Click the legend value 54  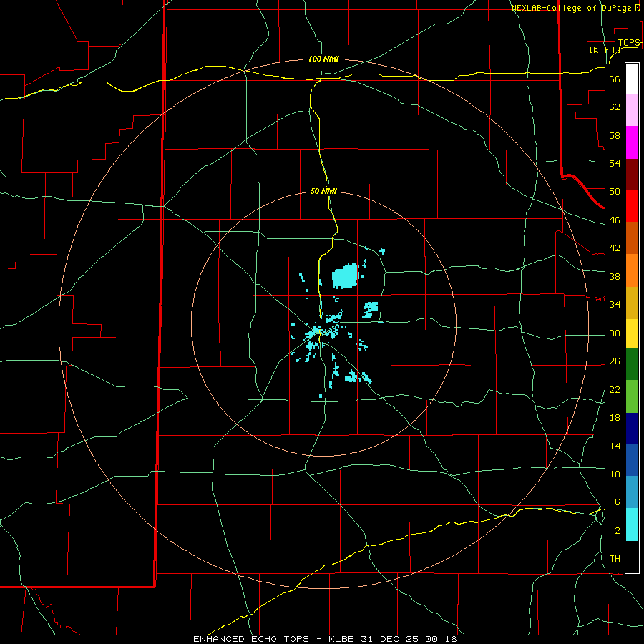[615, 163]
